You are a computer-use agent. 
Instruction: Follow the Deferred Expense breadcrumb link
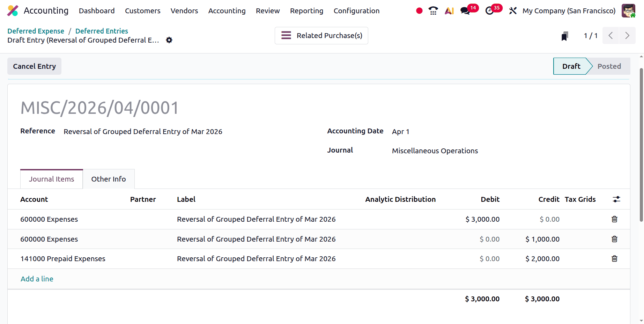36,31
